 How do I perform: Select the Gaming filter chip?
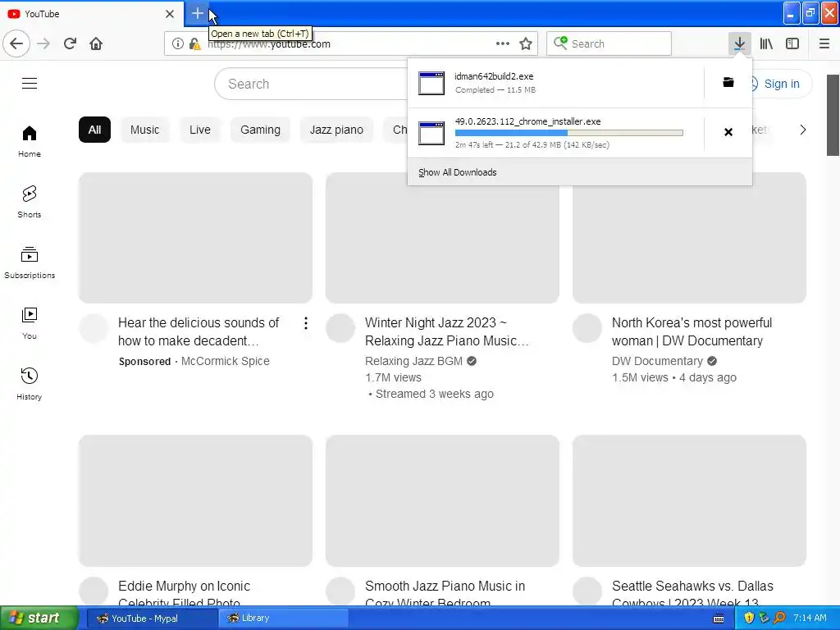click(x=260, y=130)
